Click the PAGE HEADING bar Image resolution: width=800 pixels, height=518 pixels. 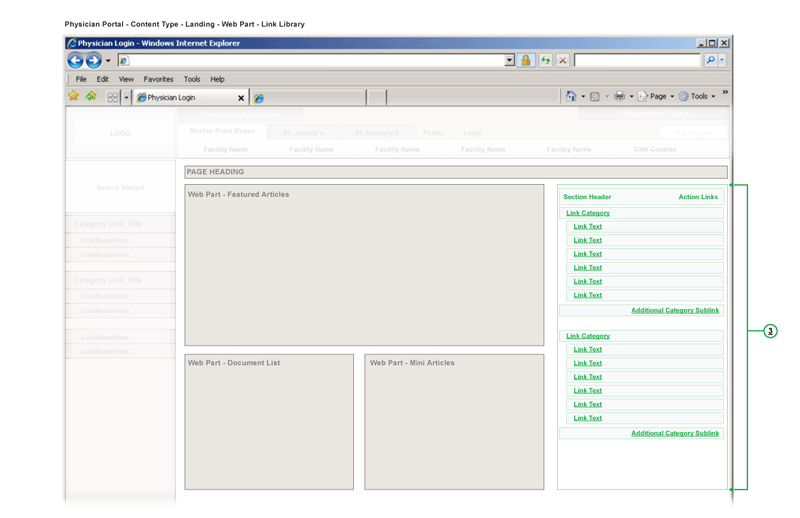(456, 172)
